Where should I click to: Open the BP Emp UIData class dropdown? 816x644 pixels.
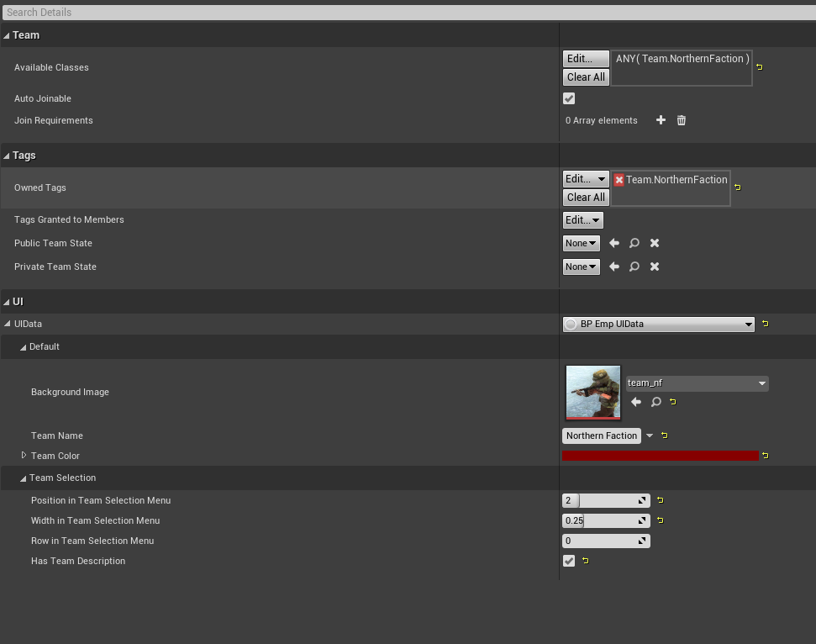pos(659,324)
